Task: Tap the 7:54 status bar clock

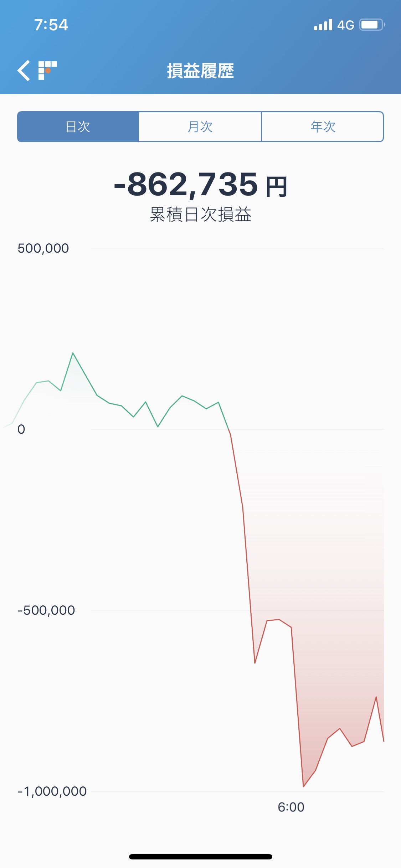Action: [x=51, y=25]
